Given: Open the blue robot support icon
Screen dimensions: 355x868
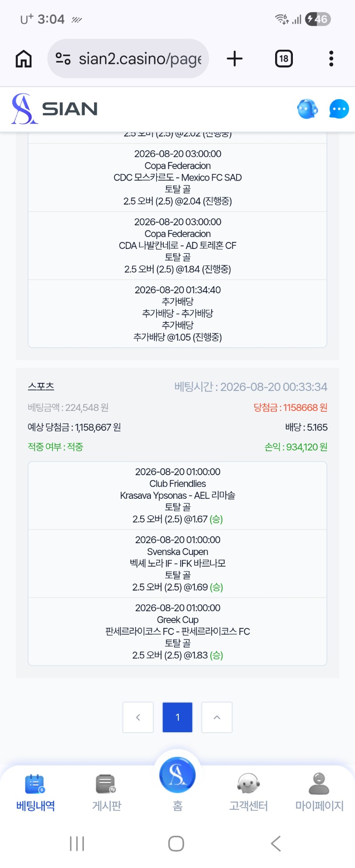Looking at the screenshot, I should coord(308,109).
